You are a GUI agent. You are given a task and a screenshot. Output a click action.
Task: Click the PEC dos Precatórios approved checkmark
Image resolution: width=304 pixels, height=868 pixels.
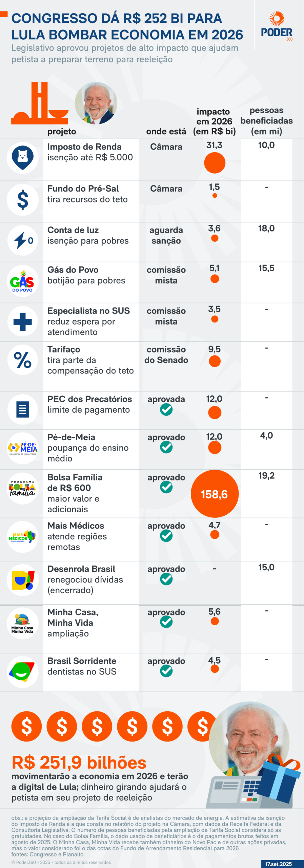(x=166, y=410)
